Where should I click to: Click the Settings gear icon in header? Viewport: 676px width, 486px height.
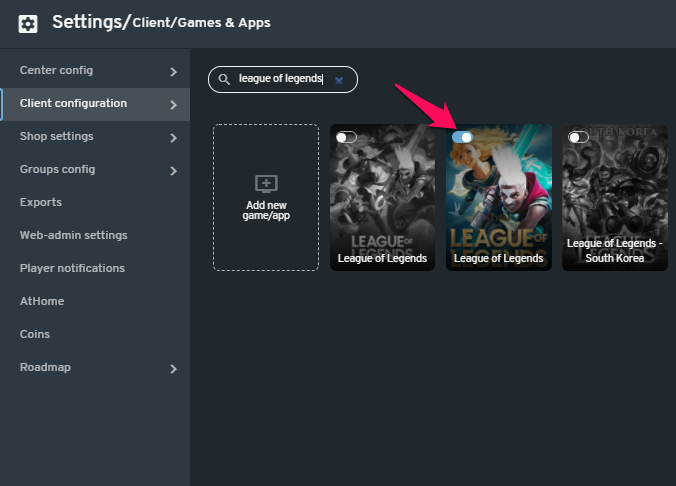[x=28, y=24]
